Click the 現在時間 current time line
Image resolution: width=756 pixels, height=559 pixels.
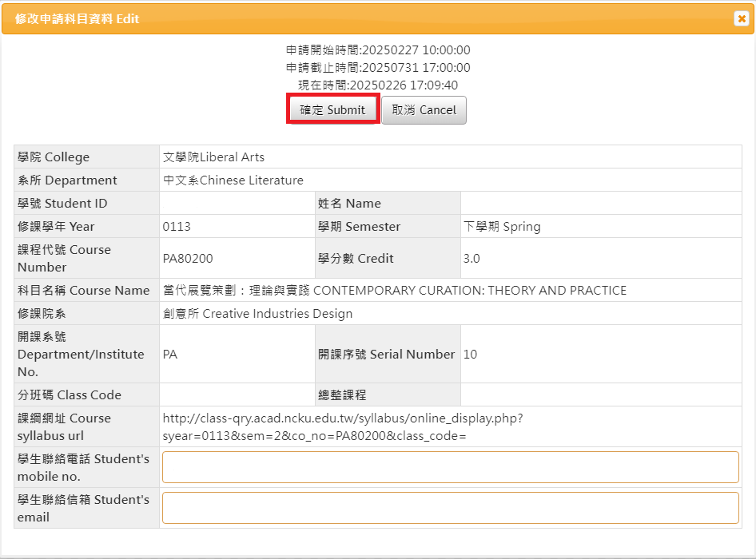point(378,85)
